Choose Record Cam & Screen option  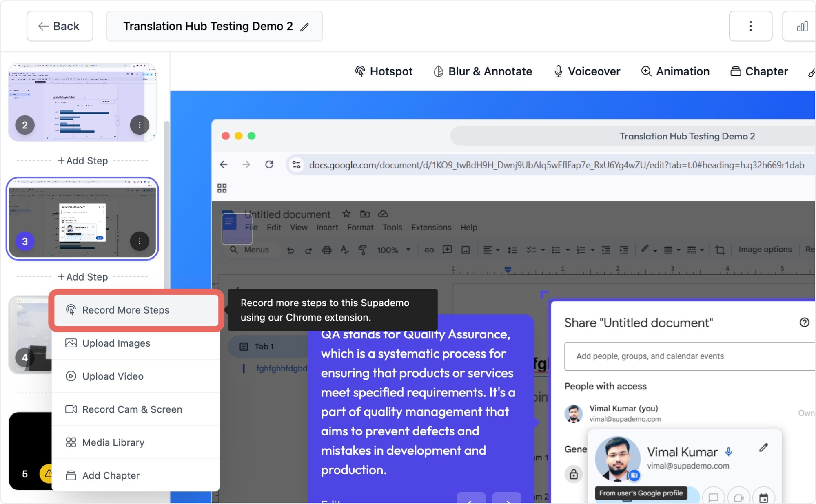click(136, 409)
